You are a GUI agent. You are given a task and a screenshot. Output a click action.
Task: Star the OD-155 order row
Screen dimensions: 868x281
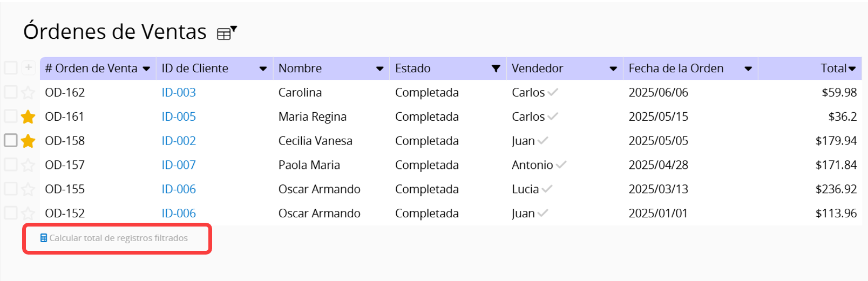(28, 189)
